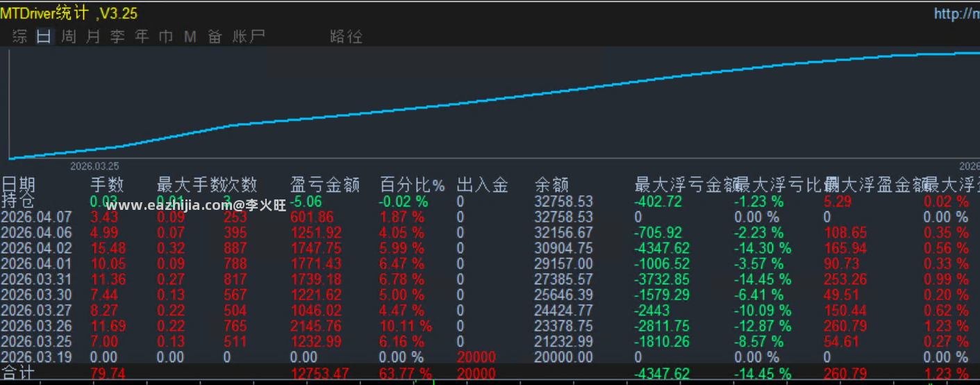Click the floating profit value 253.26
980x385 pixels.
pyautogui.click(x=845, y=279)
